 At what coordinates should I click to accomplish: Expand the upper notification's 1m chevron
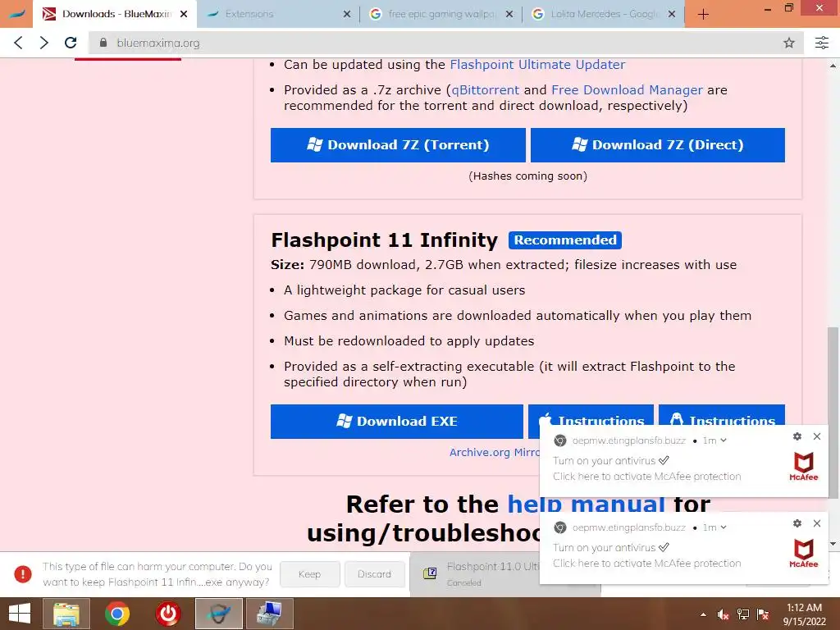click(x=724, y=441)
